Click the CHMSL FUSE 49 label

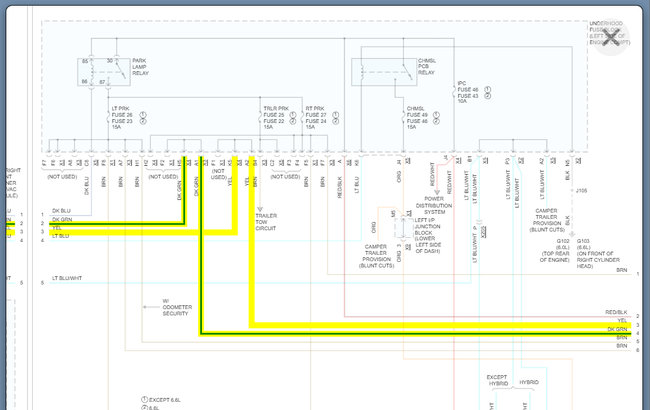tap(417, 118)
